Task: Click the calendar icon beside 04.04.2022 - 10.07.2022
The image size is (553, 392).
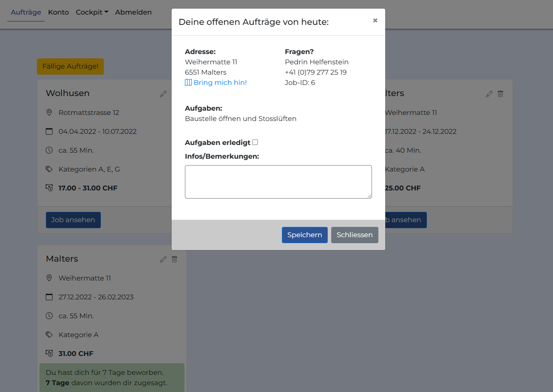Action: coord(49,131)
